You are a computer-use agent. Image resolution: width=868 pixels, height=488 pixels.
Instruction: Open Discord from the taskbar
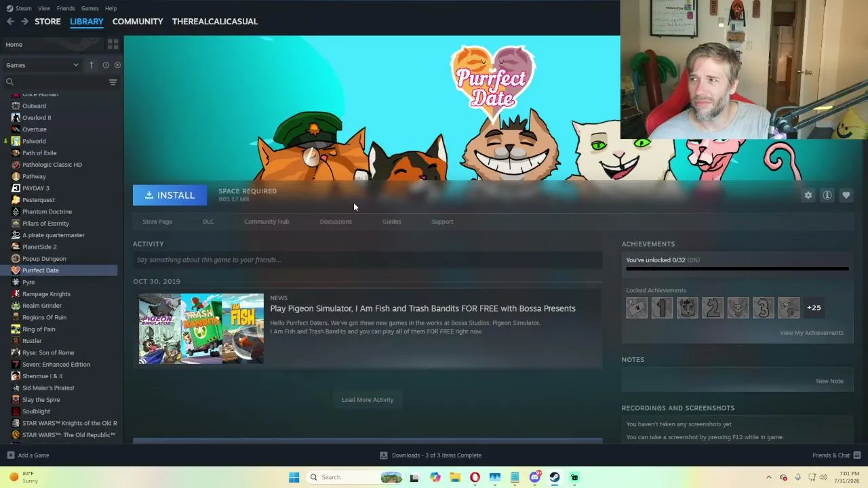click(535, 477)
